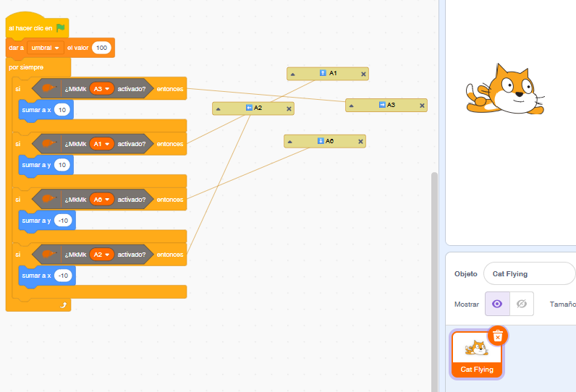576x392 pixels.
Task: Click the 'si' label of A2 if block
Action: click(x=17, y=255)
